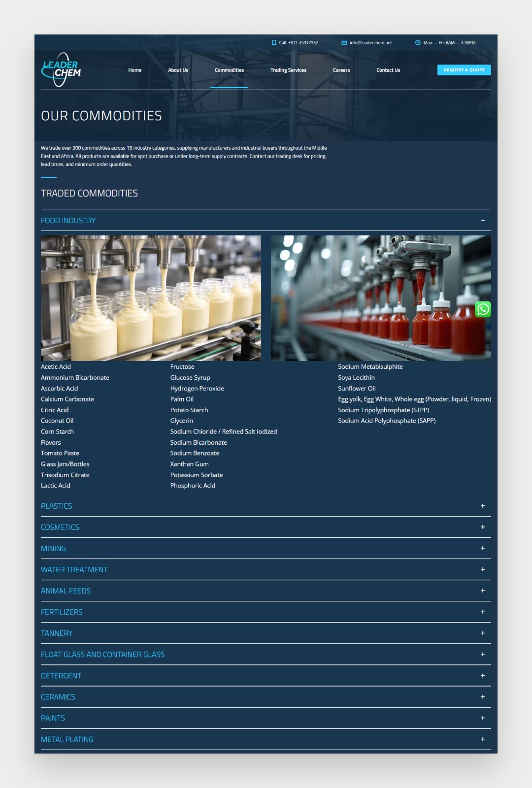Call the +971 45917337 number link

tap(299, 43)
